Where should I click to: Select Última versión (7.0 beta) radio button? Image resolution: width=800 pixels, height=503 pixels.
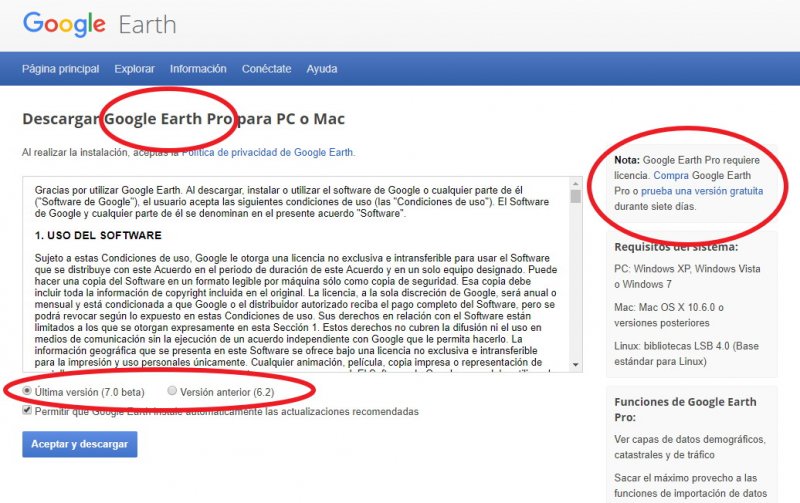click(x=27, y=391)
